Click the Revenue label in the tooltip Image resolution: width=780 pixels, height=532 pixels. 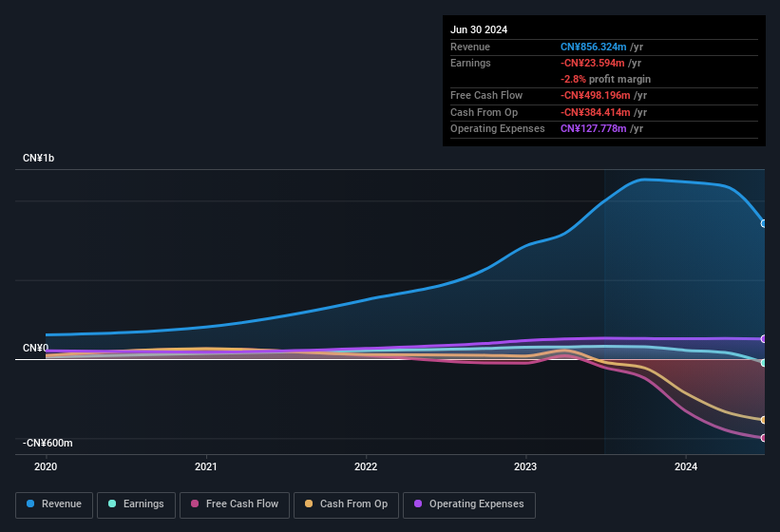(470, 47)
